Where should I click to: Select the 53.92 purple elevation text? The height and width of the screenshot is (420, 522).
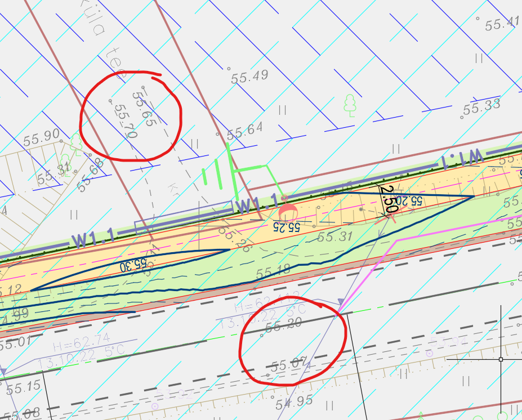coord(174,395)
